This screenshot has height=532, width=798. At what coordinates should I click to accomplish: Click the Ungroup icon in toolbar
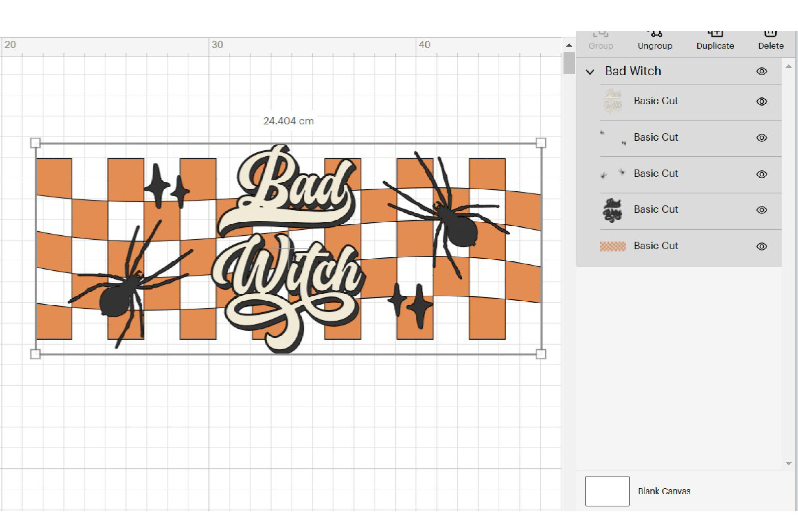pos(654,36)
